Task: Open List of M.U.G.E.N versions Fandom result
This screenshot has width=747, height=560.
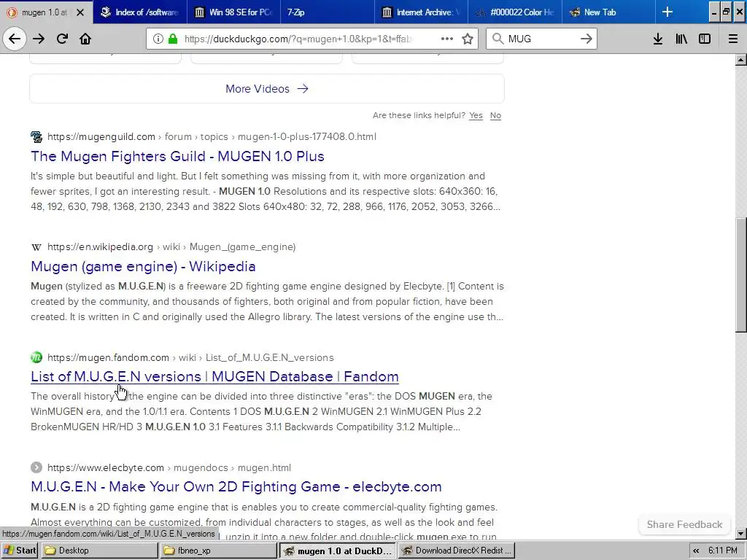Action: (214, 377)
